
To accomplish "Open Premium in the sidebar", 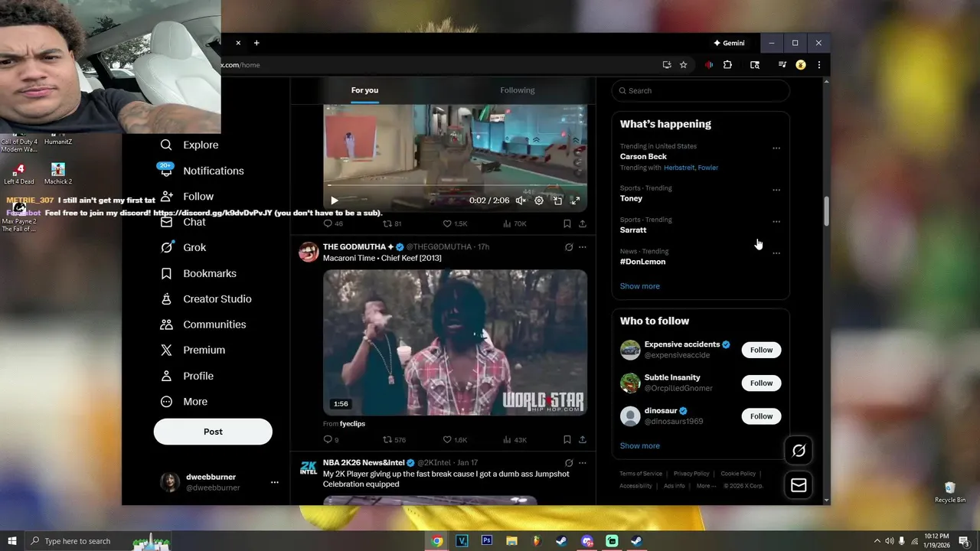I will (192, 350).
